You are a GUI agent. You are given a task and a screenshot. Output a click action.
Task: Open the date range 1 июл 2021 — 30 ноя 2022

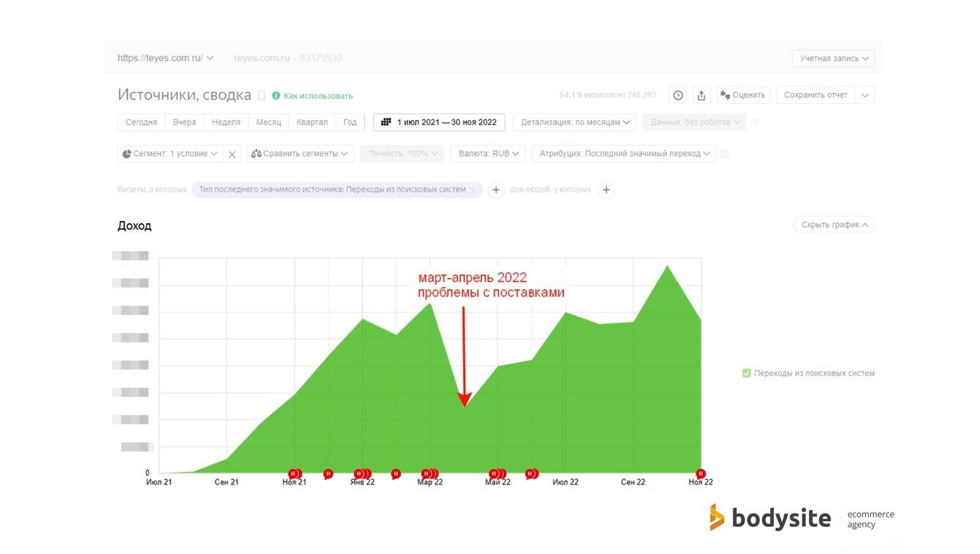click(439, 122)
